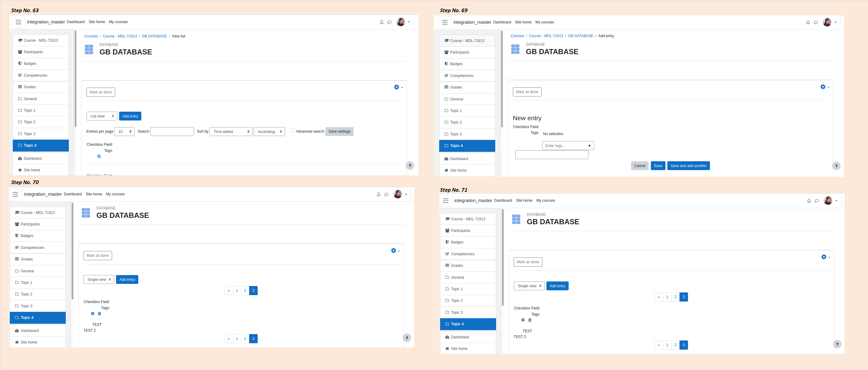The width and height of the screenshot is (868, 370).
Task: Click database icon beside title in Step 63
Action: point(89,50)
